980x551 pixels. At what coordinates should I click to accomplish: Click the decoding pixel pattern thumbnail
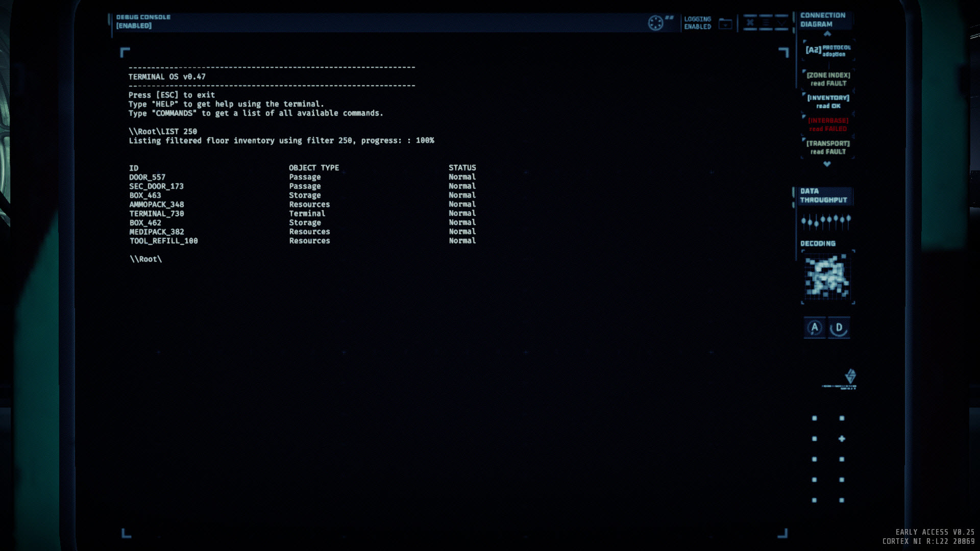[827, 277]
